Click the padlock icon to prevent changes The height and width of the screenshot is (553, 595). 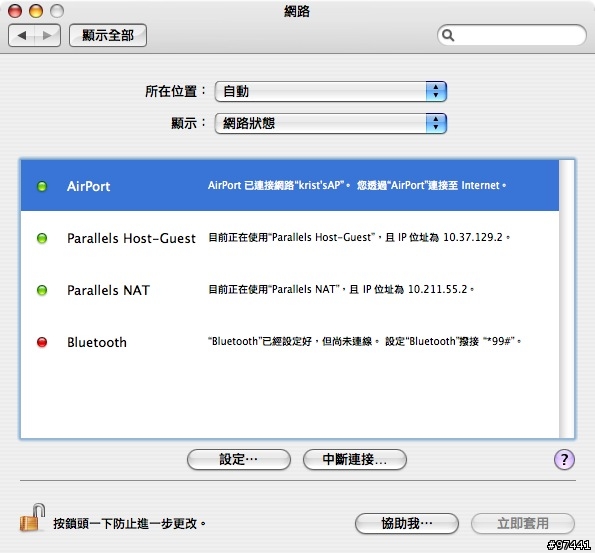[32, 518]
